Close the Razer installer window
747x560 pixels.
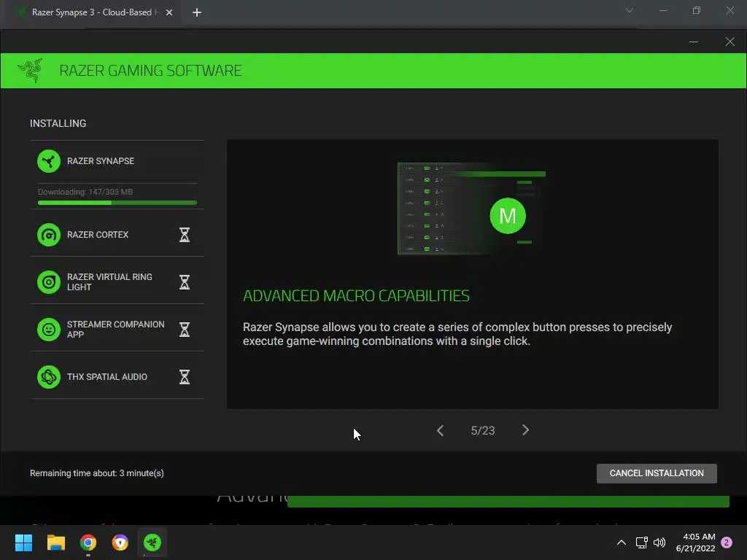(729, 42)
